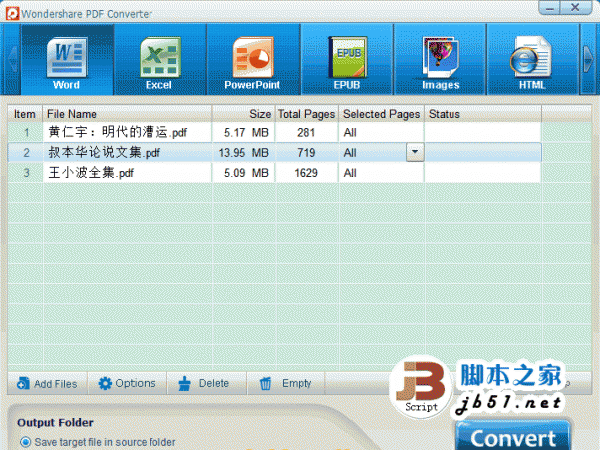600x450 pixels.
Task: Click the left format scroll arrow
Action: 12,59
